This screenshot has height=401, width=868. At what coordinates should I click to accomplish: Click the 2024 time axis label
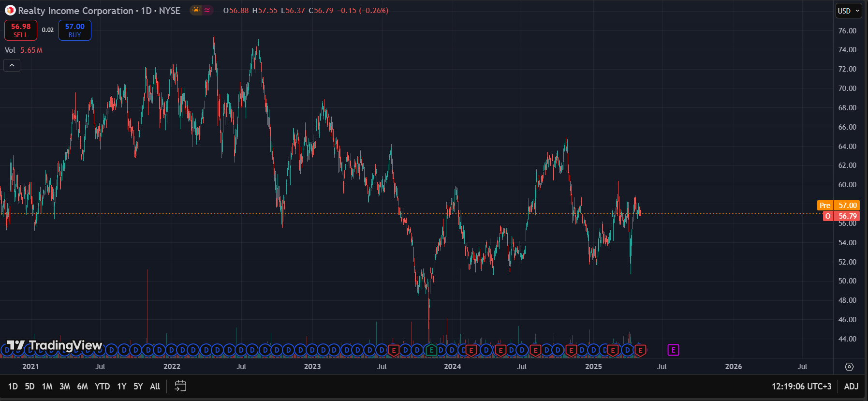click(x=453, y=367)
